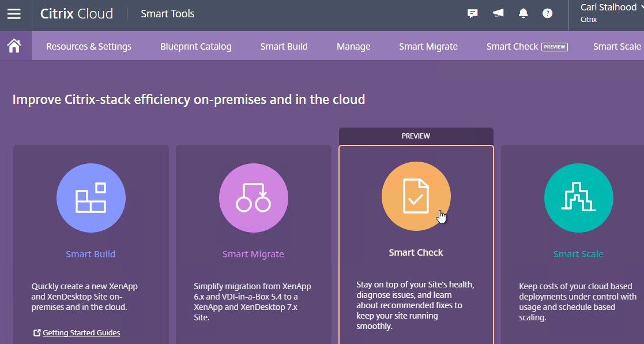This screenshot has height=344, width=644.
Task: Open the announcements megaphone icon
Action: coord(498,13)
